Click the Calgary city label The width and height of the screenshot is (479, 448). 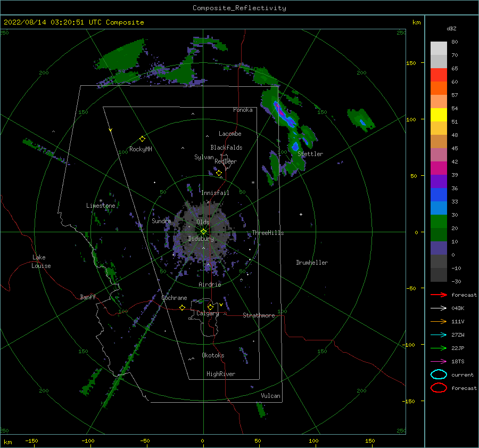point(208,313)
